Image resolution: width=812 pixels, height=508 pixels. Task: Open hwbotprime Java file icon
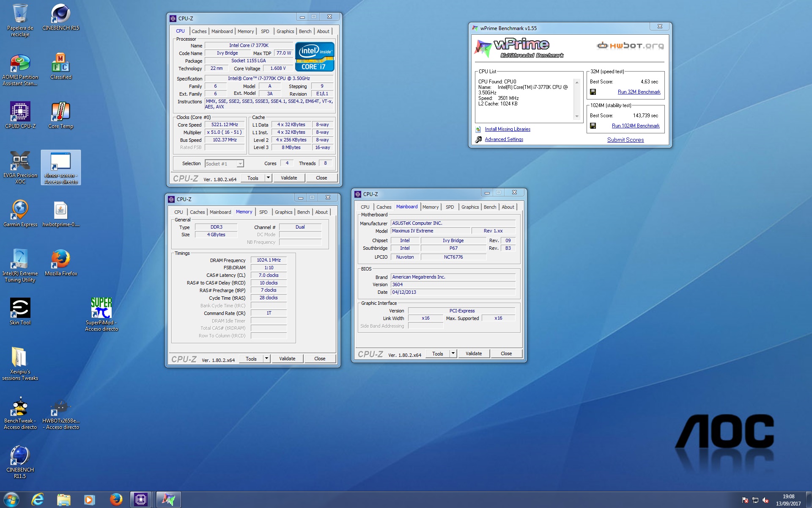[x=60, y=214]
